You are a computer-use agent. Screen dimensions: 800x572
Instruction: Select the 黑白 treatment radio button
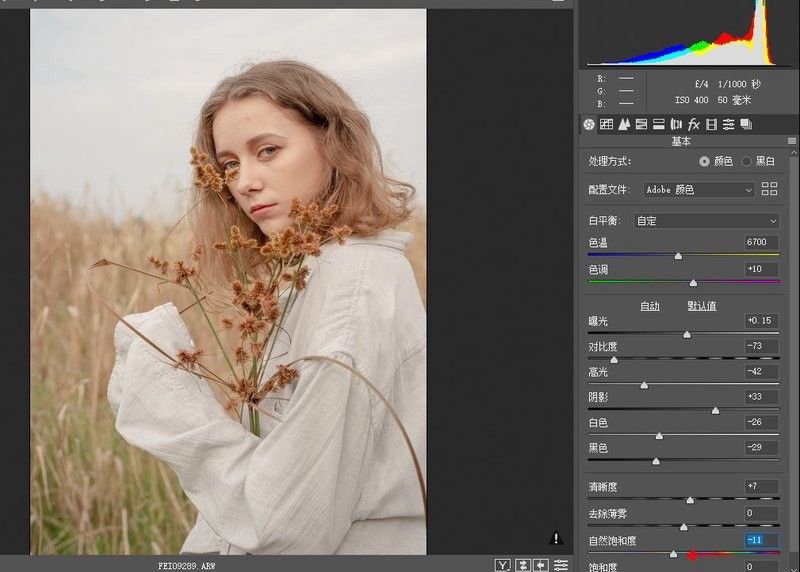coord(746,161)
